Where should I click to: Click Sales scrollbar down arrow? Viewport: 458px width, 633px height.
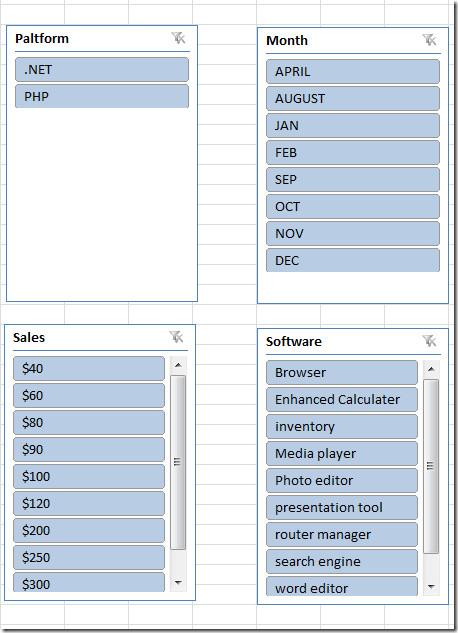coord(178,583)
